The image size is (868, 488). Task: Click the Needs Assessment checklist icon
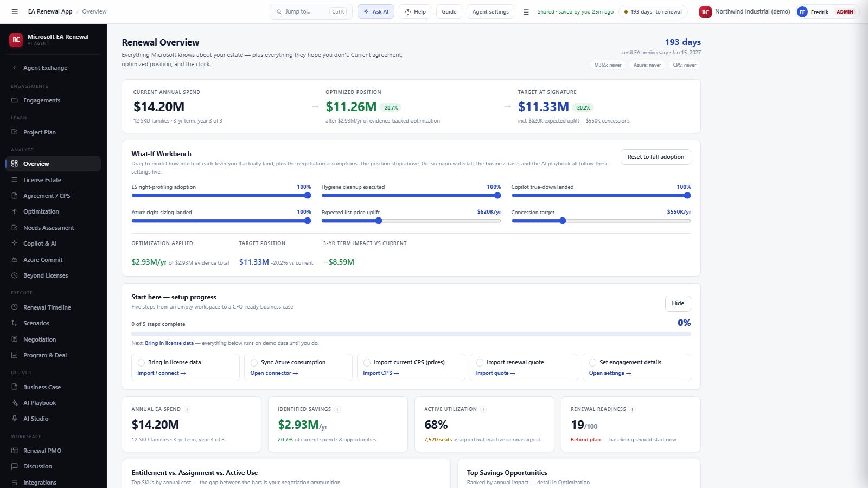point(15,228)
